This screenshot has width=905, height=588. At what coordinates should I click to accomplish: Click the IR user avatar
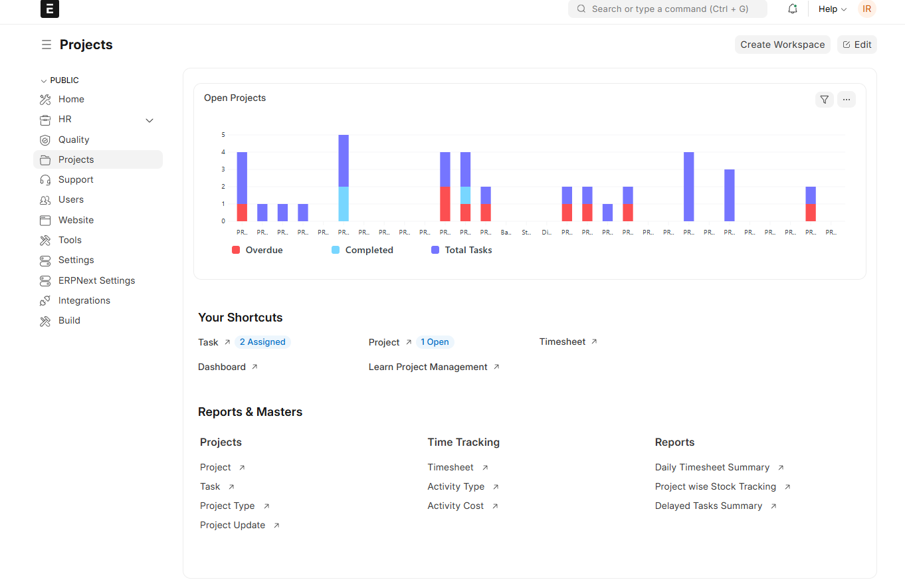point(866,9)
